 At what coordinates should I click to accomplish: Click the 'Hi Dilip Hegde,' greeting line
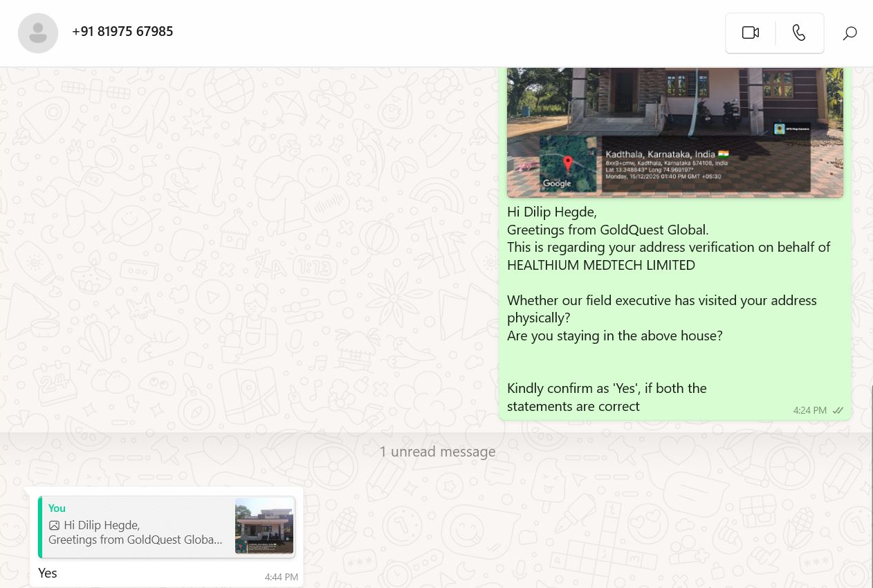pyautogui.click(x=552, y=212)
